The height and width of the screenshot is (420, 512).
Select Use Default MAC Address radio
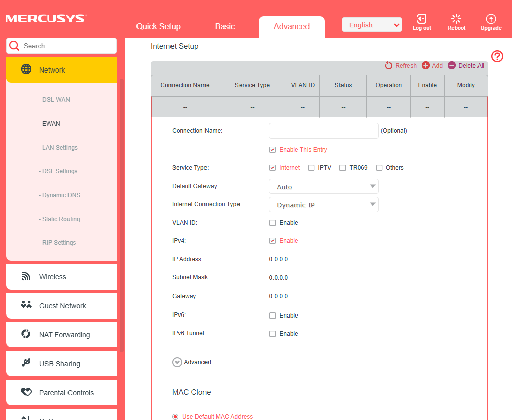[x=175, y=417]
